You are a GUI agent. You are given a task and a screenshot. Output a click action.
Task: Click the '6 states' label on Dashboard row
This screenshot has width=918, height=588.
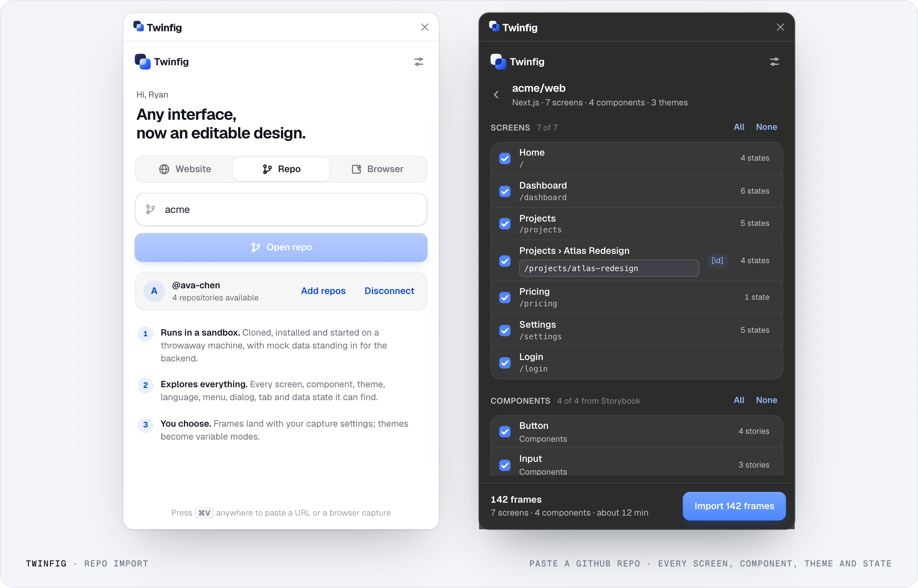754,191
